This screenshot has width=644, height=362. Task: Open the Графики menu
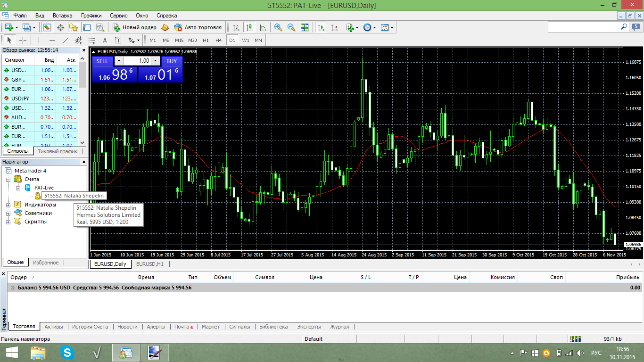[91, 15]
